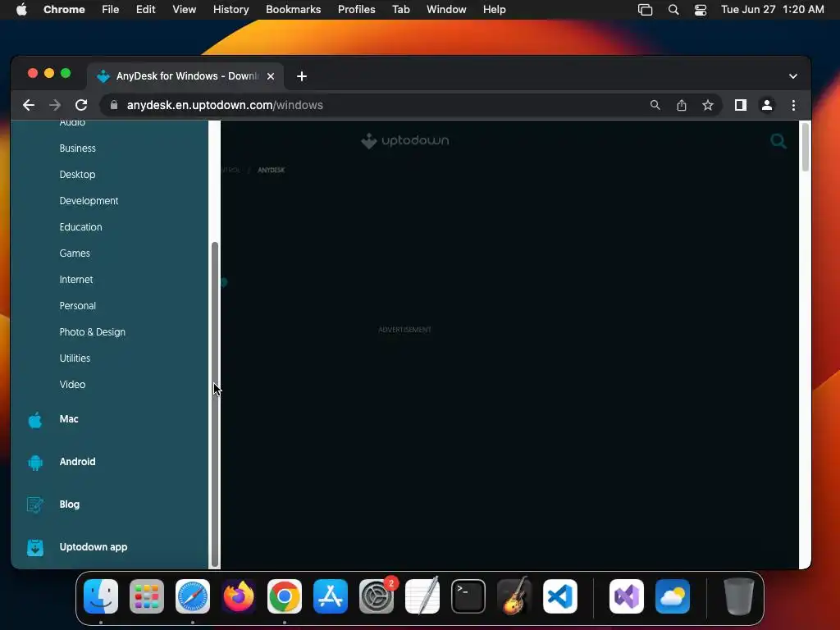Screen dimensions: 840x630
Task: Click the ANYDESK breadcrumb text
Action: (x=271, y=170)
